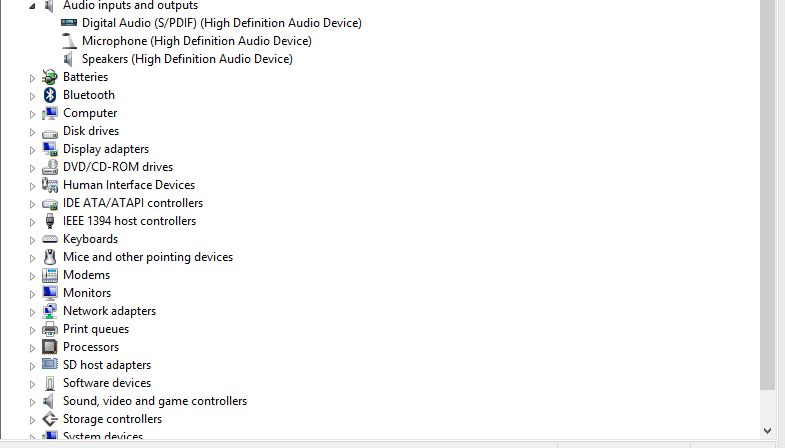Select the DVD/CD-ROM drives icon

click(50, 167)
